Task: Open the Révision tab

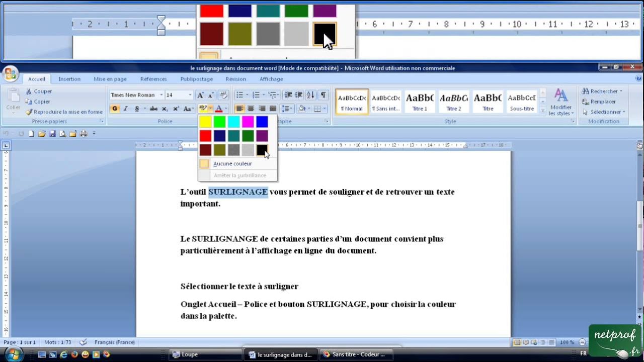Action: [x=236, y=79]
